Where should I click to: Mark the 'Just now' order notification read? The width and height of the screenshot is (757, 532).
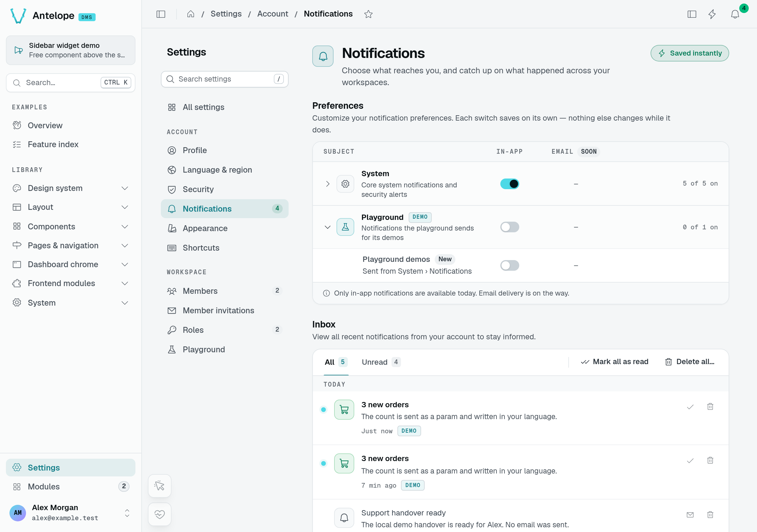[690, 406]
